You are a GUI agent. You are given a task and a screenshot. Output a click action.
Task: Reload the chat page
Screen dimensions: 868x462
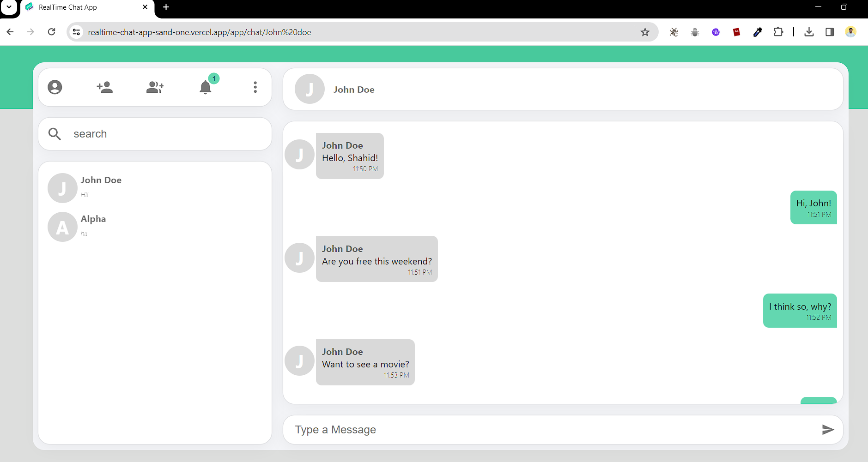[52, 32]
